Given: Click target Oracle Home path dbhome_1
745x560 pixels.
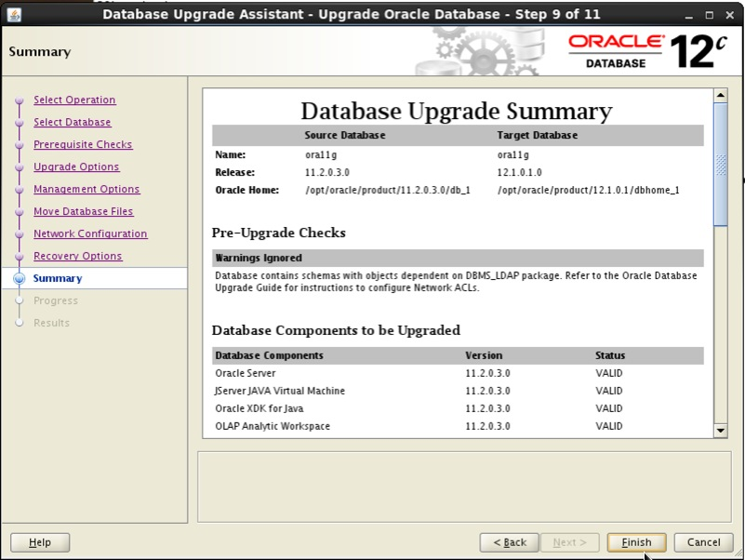Looking at the screenshot, I should [x=588, y=190].
